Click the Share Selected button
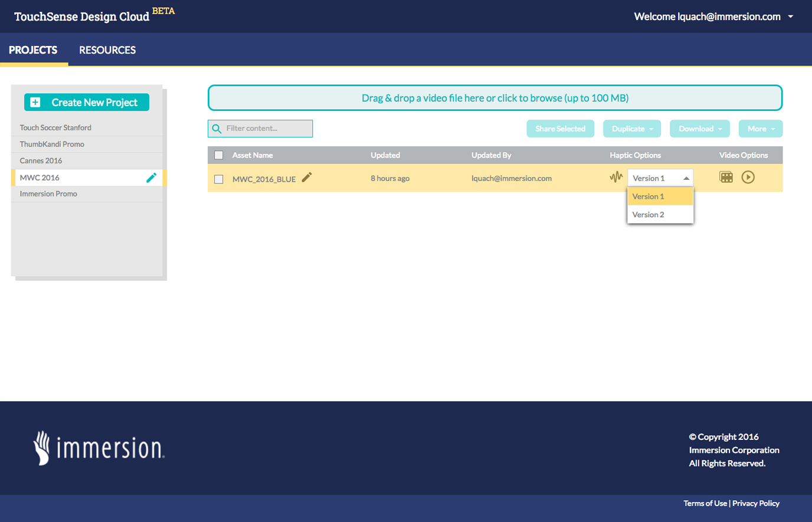The image size is (812, 522). (560, 129)
